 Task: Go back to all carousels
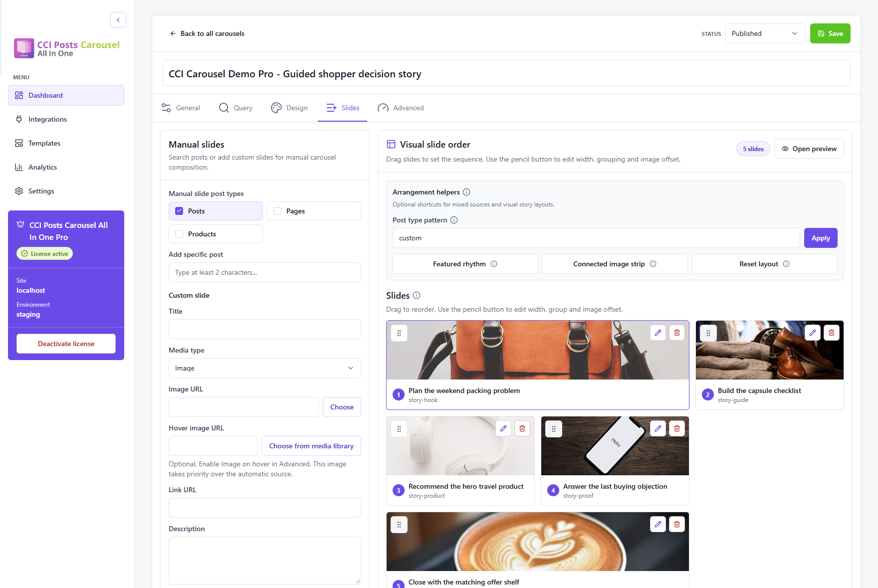[207, 33]
